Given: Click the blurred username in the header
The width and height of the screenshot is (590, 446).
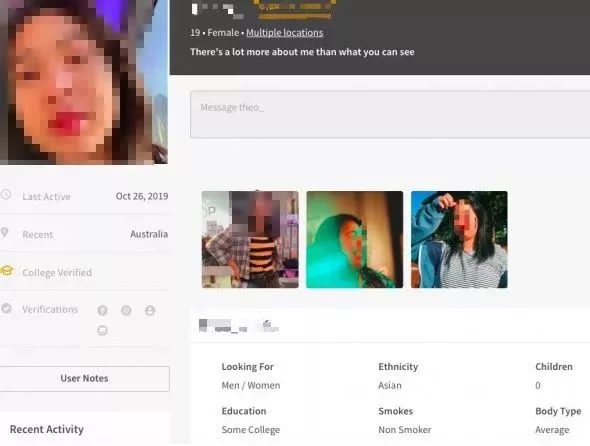Looking at the screenshot, I should click(x=218, y=10).
